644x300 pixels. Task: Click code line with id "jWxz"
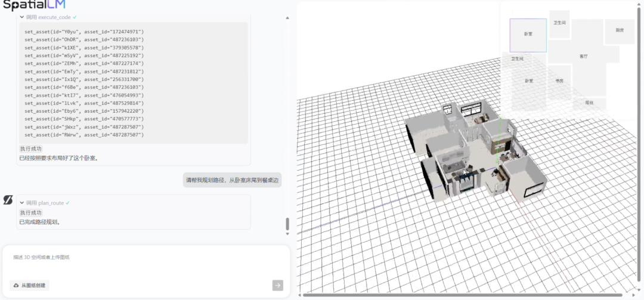tap(84, 127)
